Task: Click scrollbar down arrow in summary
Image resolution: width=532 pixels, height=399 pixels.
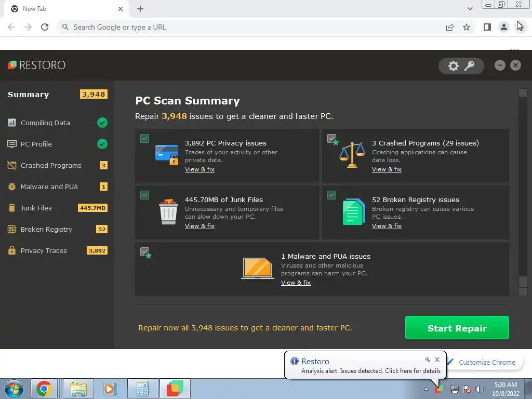Action: click(523, 291)
